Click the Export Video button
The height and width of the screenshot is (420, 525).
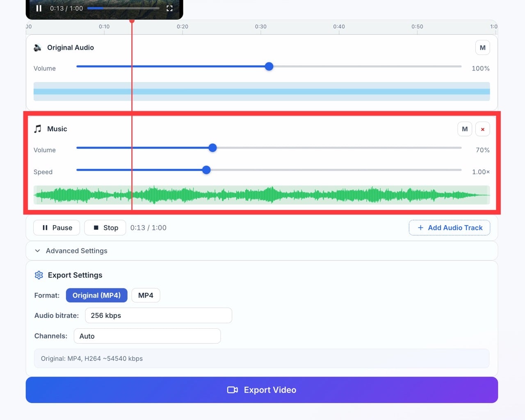click(262, 390)
